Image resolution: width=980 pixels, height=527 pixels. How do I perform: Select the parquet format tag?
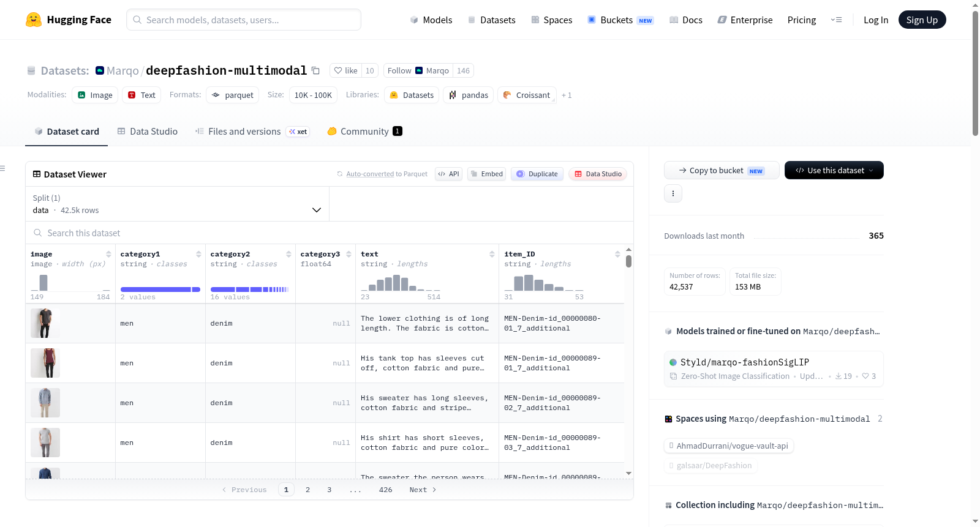[x=232, y=95]
